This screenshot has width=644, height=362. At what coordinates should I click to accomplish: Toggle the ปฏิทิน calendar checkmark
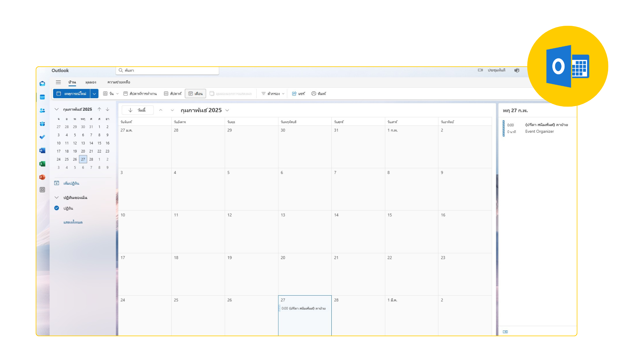pyautogui.click(x=57, y=208)
